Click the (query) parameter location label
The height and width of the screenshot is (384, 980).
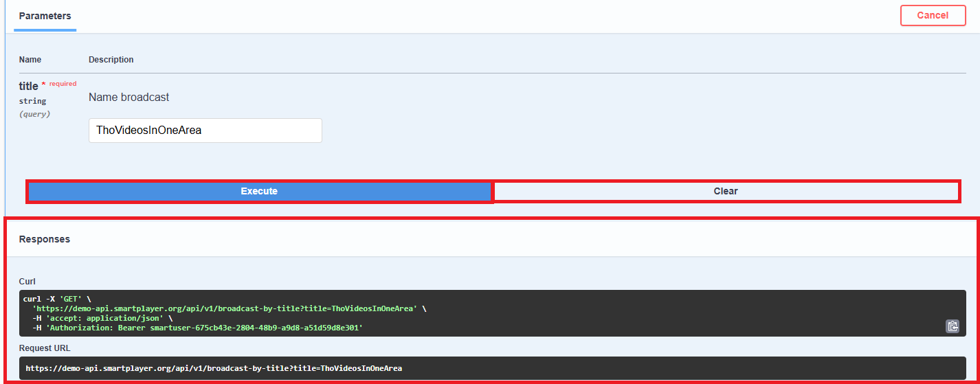click(x=34, y=114)
